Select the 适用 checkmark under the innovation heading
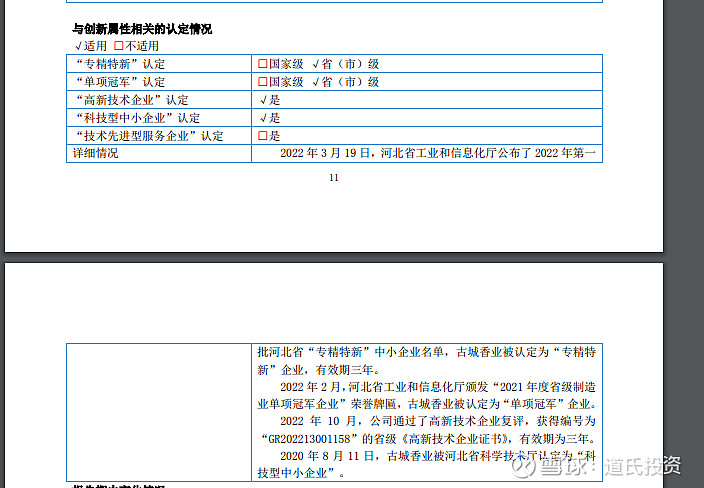 [x=78, y=46]
